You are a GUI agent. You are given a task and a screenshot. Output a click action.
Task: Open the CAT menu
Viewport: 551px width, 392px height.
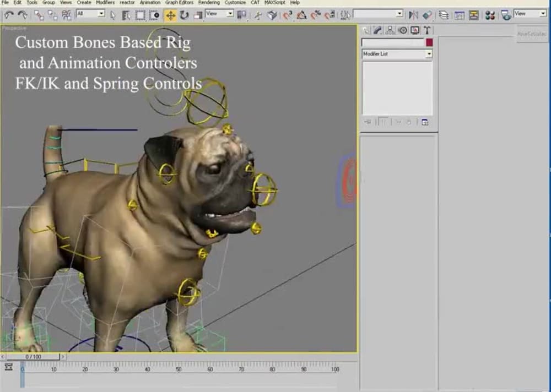pos(254,2)
